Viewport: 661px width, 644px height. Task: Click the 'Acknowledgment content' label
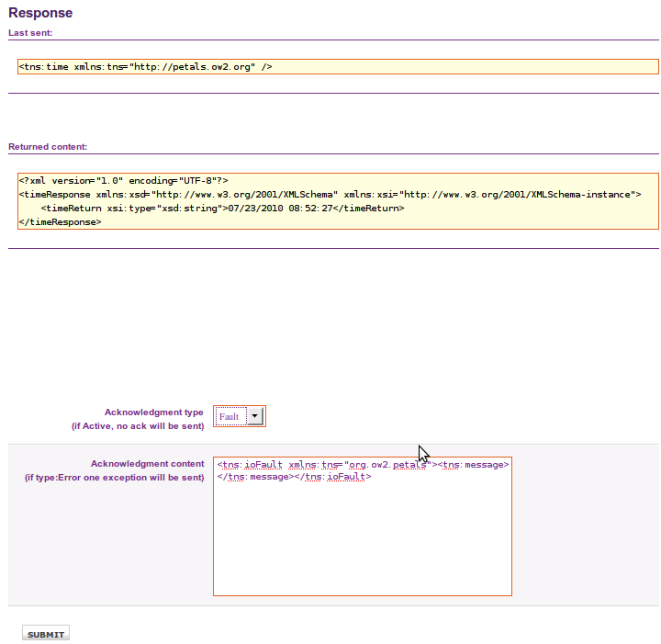(x=147, y=464)
